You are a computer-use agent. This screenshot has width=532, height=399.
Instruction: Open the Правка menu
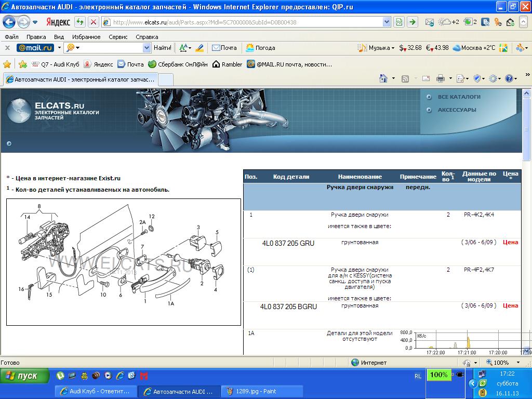[36, 37]
